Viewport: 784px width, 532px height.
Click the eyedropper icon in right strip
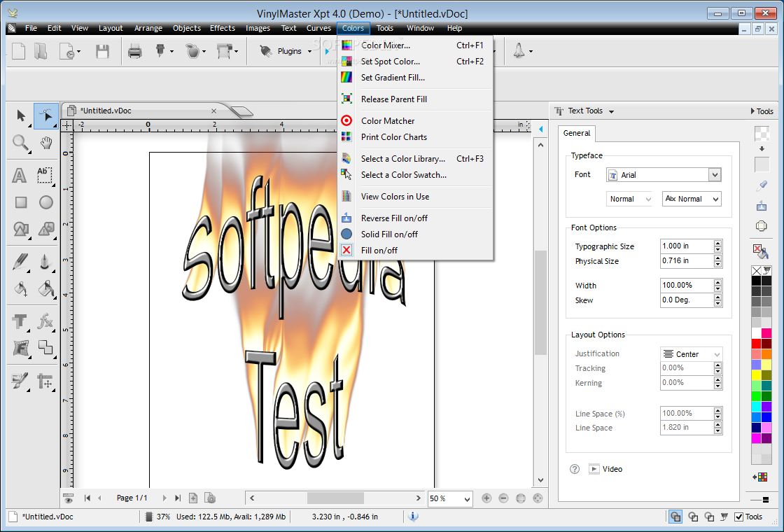762,186
